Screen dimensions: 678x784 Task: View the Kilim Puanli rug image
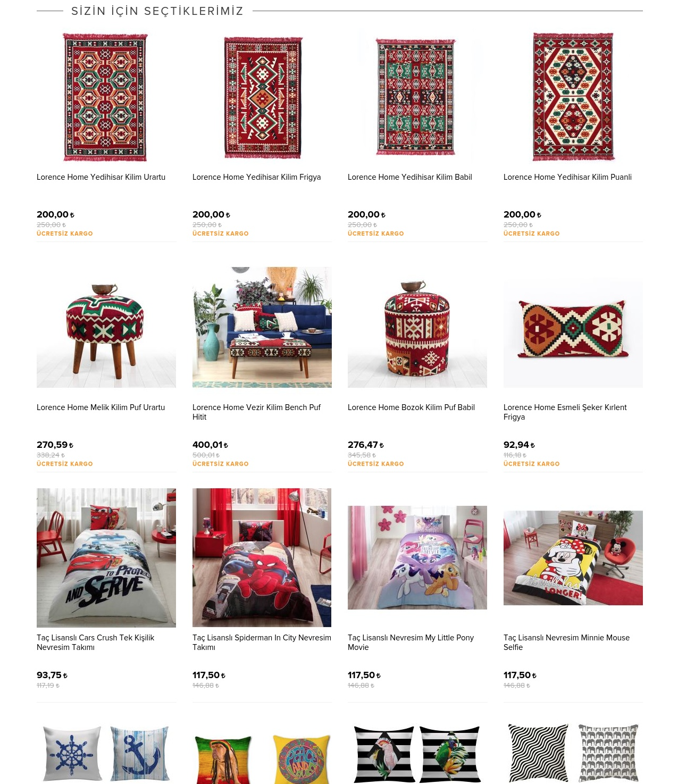click(573, 97)
